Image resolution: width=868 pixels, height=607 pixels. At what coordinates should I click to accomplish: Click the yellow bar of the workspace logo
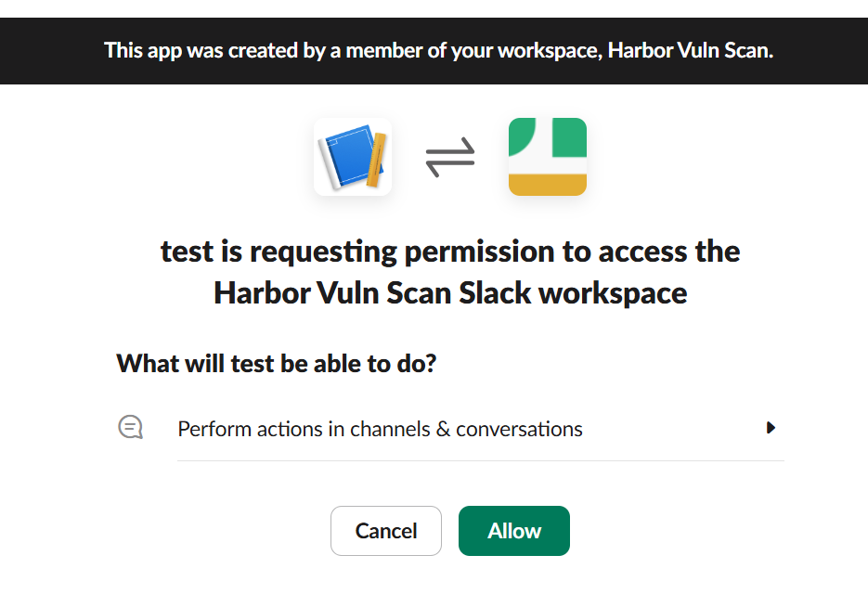[x=548, y=184]
